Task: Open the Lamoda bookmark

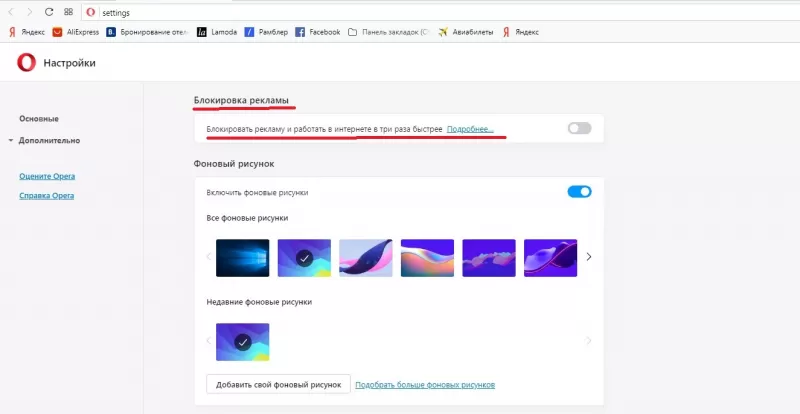Action: click(x=217, y=32)
